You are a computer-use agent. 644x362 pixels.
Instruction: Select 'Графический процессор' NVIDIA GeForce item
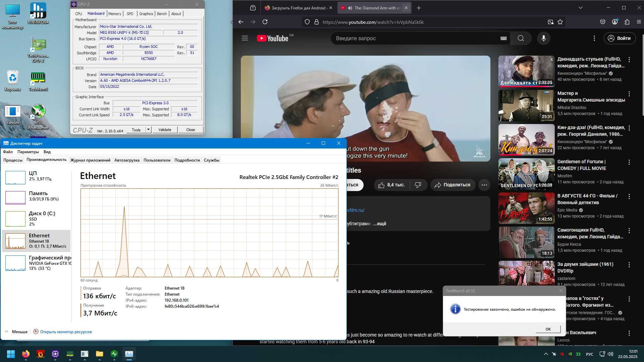click(x=36, y=263)
